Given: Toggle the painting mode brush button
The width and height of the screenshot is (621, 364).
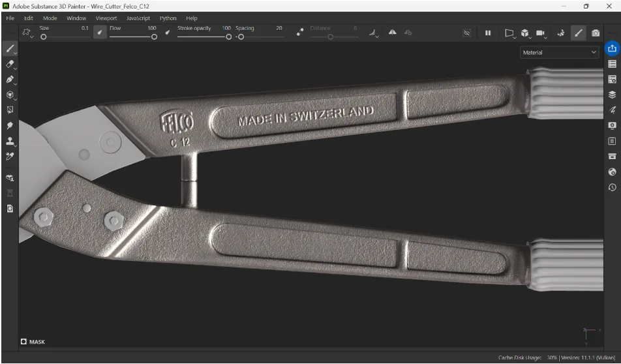Looking at the screenshot, I should pyautogui.click(x=578, y=33).
